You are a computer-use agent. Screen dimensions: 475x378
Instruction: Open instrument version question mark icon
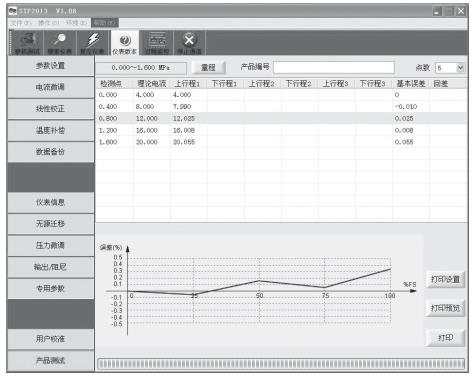click(125, 43)
